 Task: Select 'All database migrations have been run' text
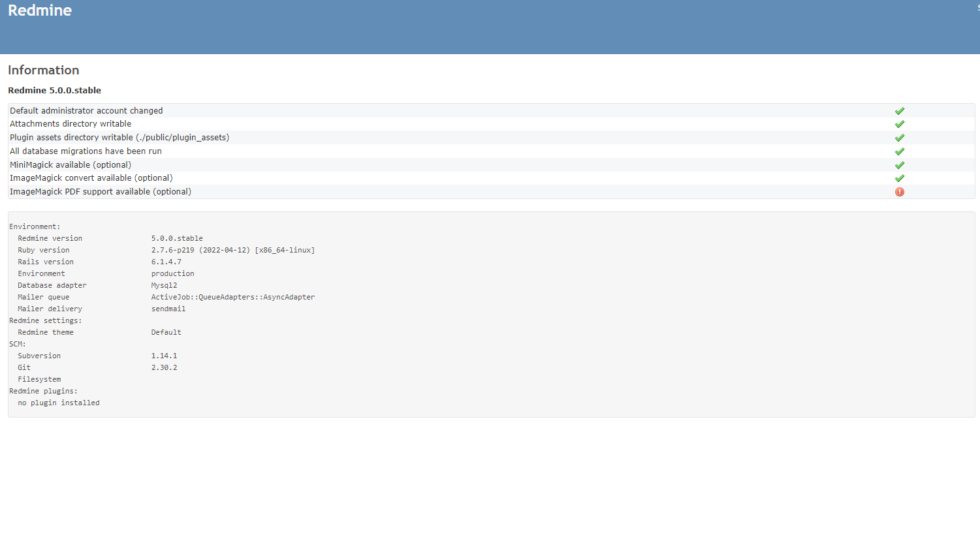pyautogui.click(x=86, y=151)
